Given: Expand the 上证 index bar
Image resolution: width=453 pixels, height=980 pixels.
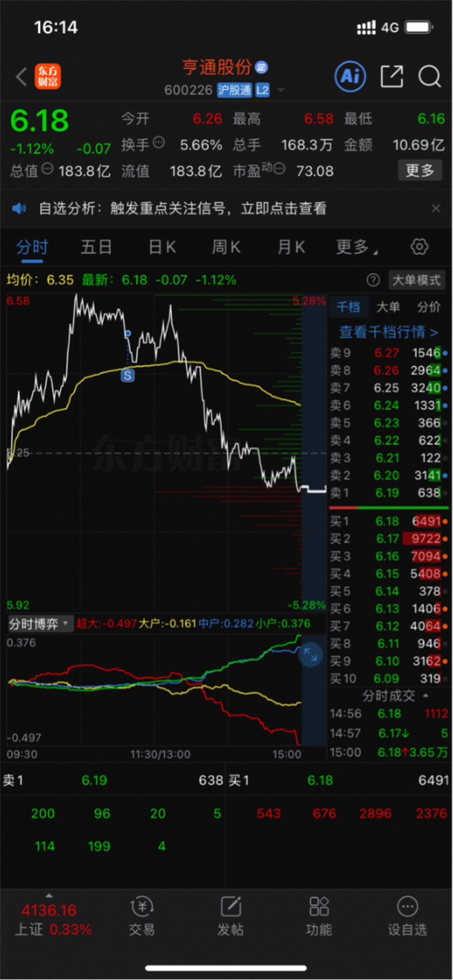Looking at the screenshot, I should [x=49, y=896].
